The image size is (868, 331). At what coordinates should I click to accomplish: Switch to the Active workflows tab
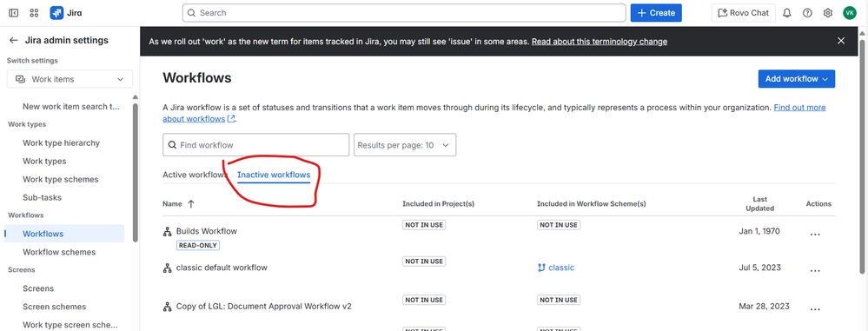pyautogui.click(x=195, y=175)
